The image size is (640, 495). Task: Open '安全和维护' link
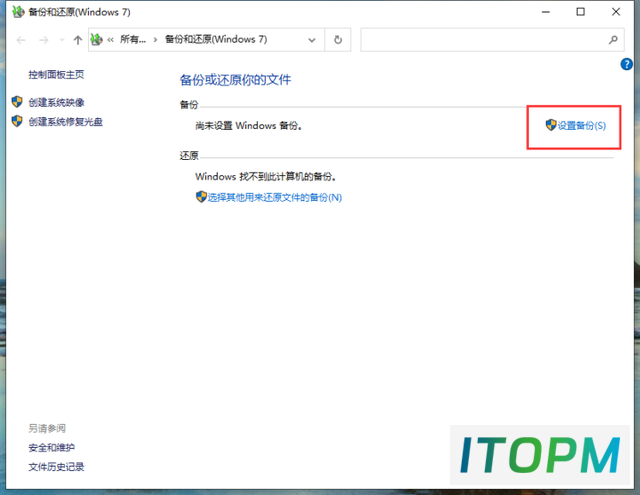[x=51, y=448]
